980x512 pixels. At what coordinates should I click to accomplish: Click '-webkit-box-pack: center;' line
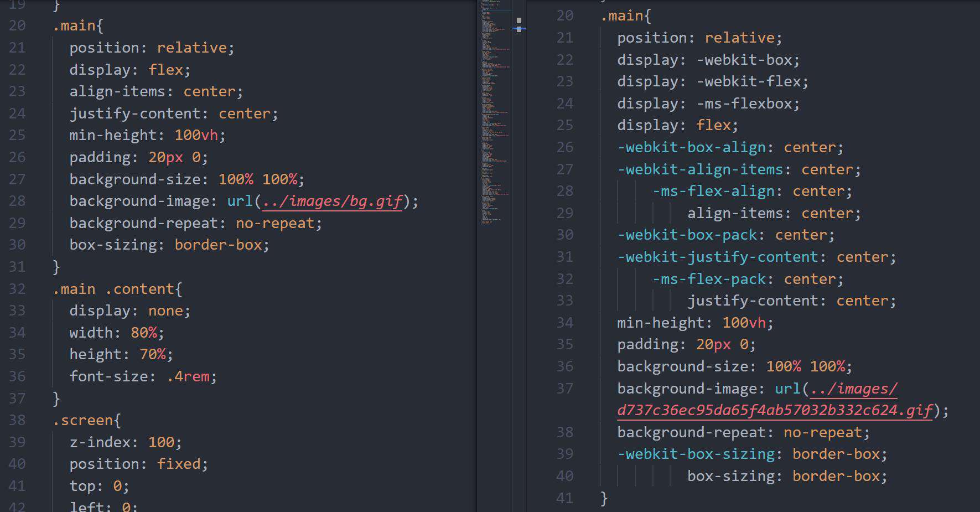(726, 235)
